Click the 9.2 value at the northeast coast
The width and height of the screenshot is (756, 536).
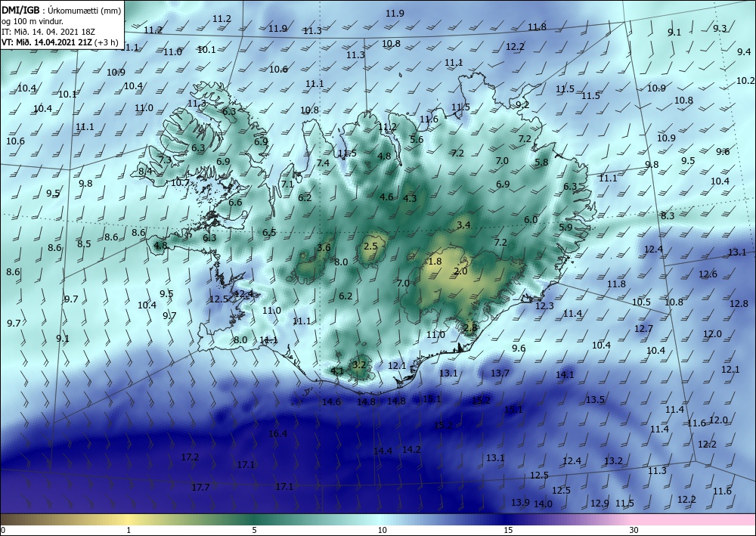[522, 104]
